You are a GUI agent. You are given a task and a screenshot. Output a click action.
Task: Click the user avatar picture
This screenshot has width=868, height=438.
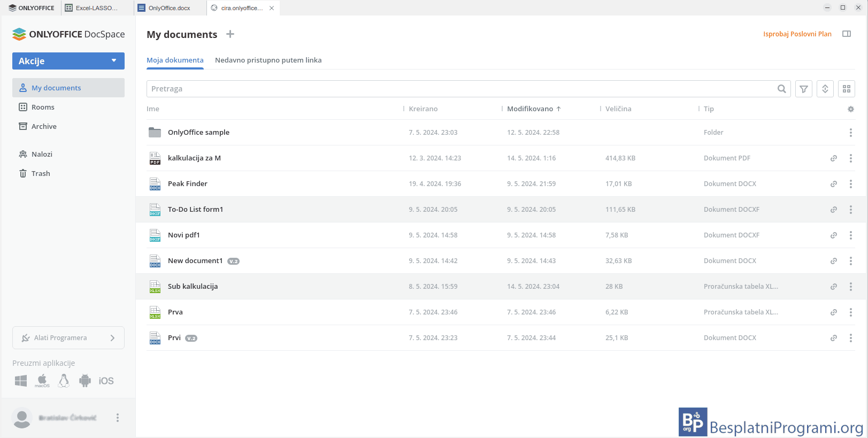[22, 418]
